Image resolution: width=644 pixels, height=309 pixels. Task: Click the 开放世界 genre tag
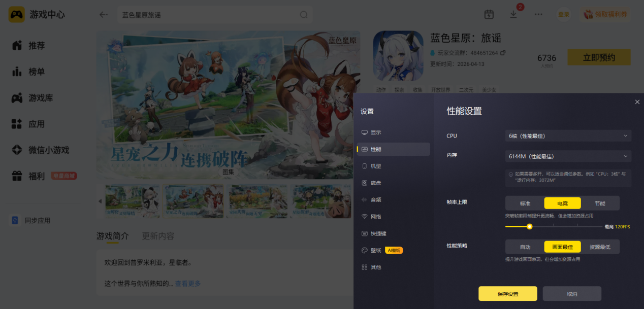[x=441, y=90]
